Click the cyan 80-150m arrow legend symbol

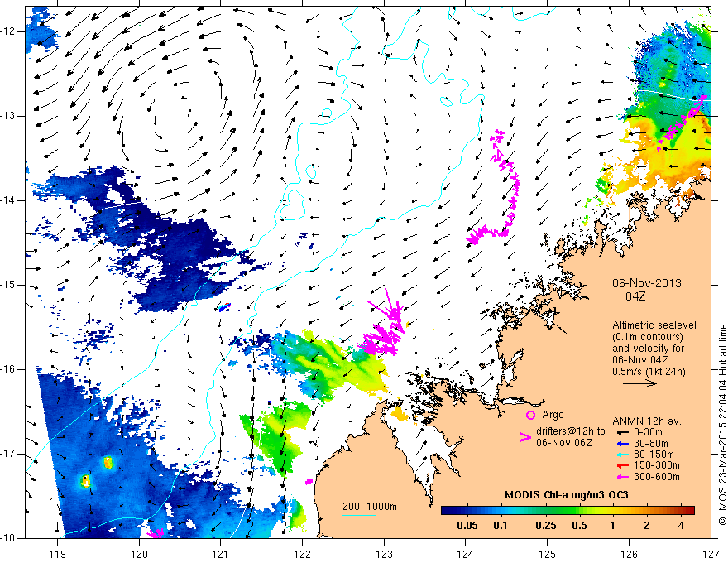[622, 455]
